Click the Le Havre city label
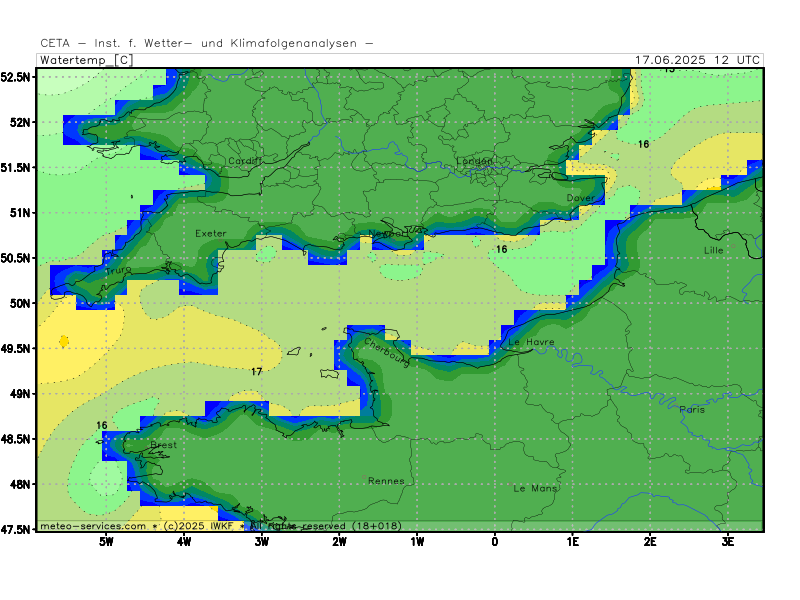The image size is (800, 600). (531, 342)
